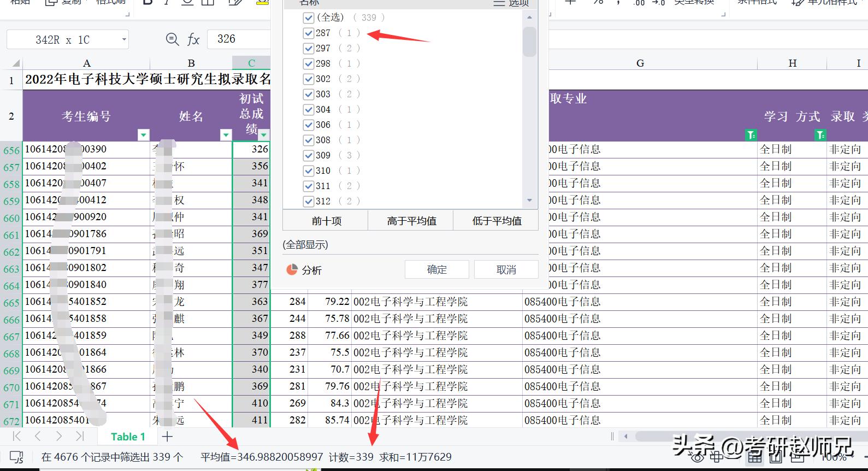Uncheck the 304 filter value
Screen dimensions: 868x471
[309, 110]
